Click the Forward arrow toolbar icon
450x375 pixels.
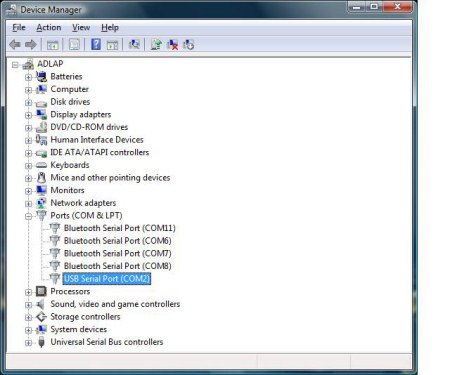pyautogui.click(x=31, y=44)
